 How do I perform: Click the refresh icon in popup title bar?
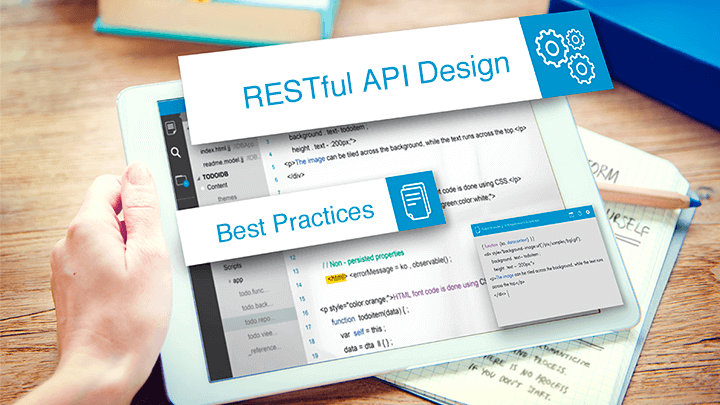pos(579,213)
